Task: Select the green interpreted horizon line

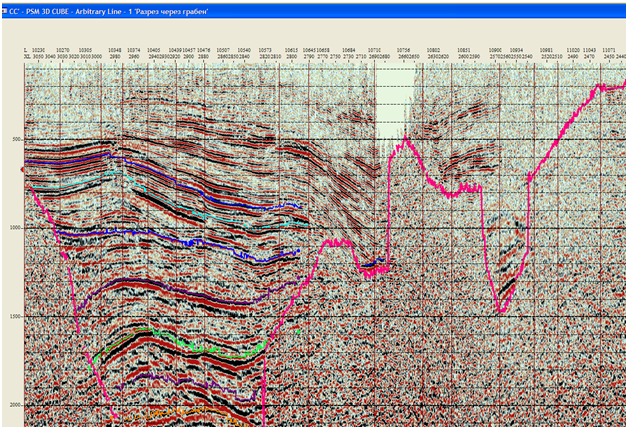Action: coord(180,344)
